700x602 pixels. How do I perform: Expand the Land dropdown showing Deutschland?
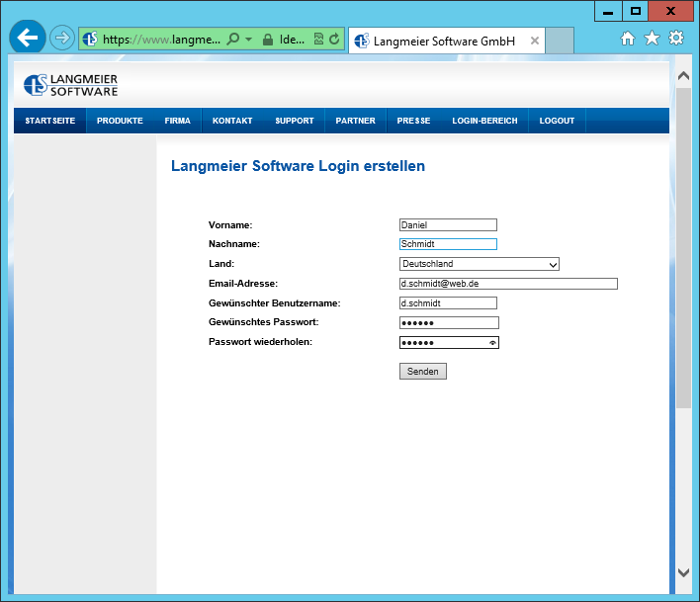point(479,264)
